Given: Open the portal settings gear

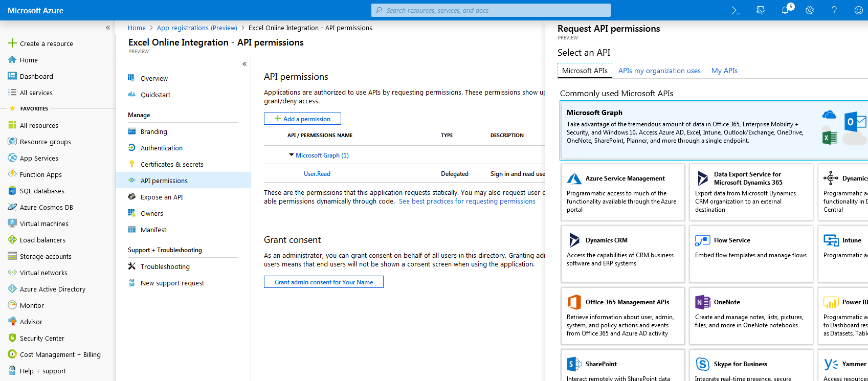Looking at the screenshot, I should click(x=809, y=10).
